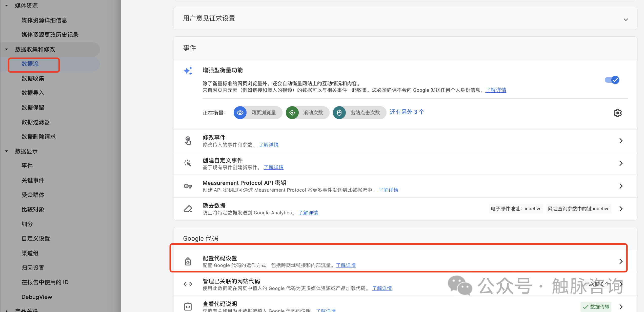Click the 网页浏览量 measurement chip
This screenshot has width=644, height=312.
point(258,113)
